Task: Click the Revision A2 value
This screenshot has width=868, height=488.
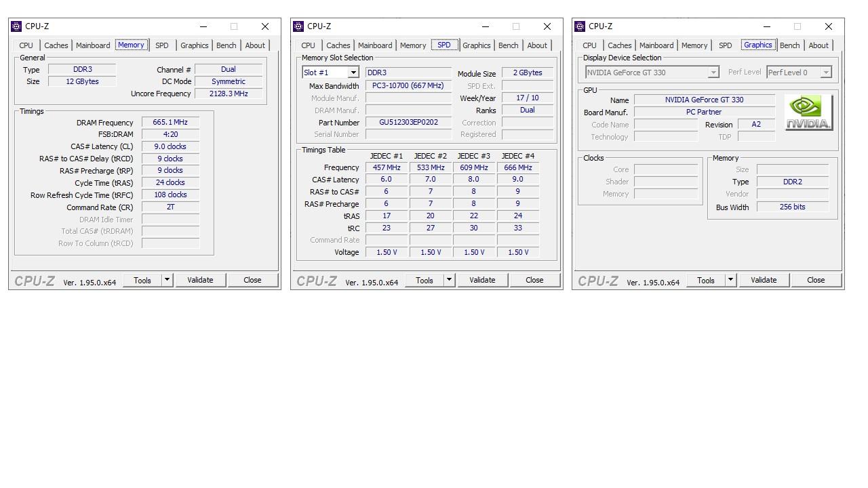Action: 756,125
